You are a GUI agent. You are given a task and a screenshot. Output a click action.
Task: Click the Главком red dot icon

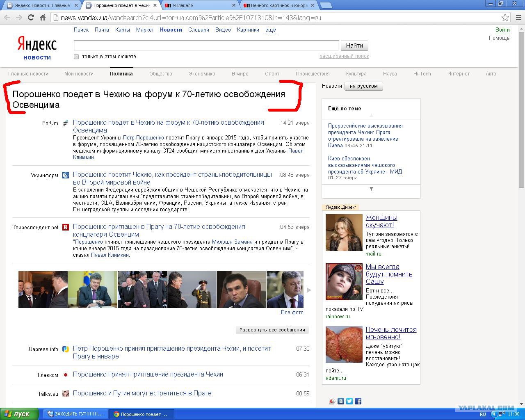coord(66,375)
